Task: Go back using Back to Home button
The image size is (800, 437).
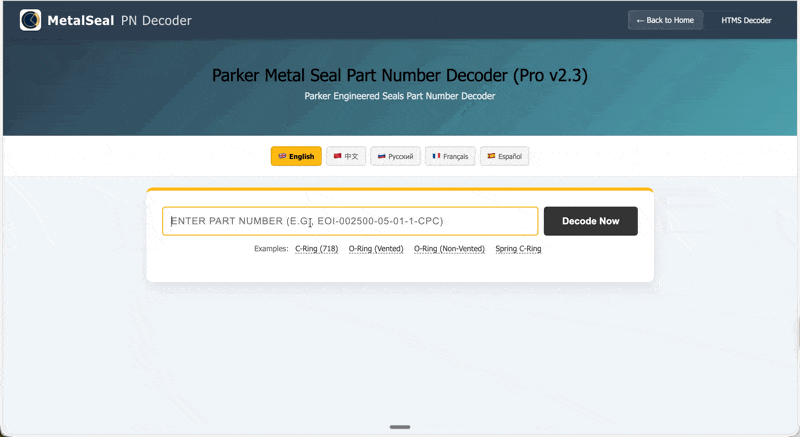Action: coord(665,20)
